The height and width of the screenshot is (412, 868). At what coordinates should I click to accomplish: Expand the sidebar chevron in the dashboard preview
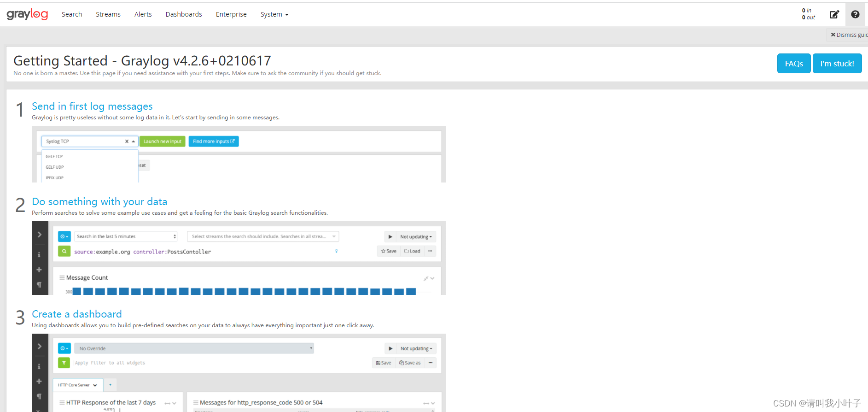click(x=40, y=347)
